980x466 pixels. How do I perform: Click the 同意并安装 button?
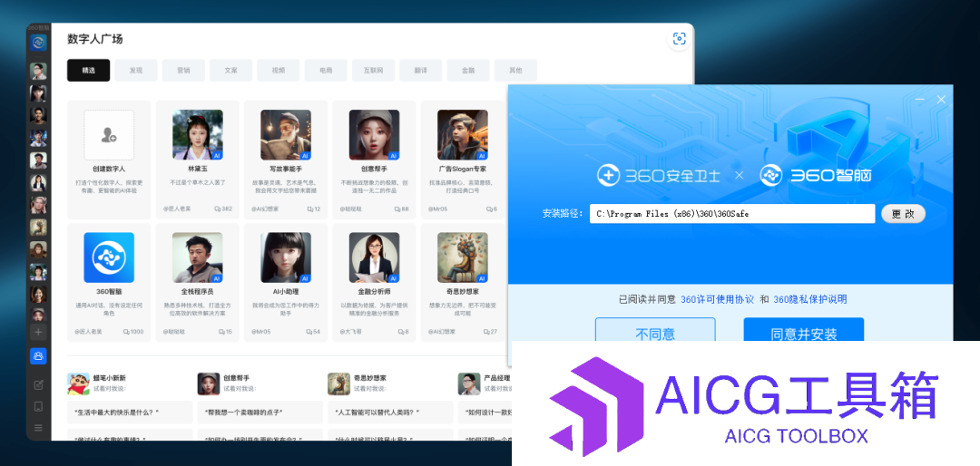[x=804, y=330]
